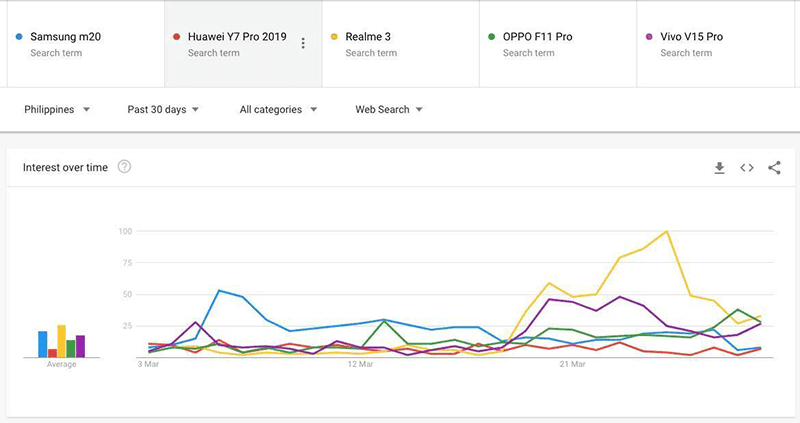Click 'Search term' under Vivo V15 Pro

point(686,53)
